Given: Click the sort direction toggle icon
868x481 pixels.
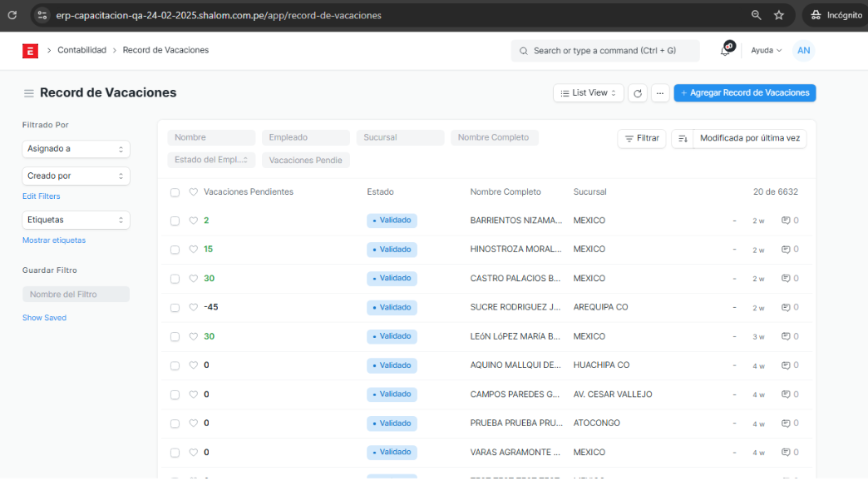Looking at the screenshot, I should coord(682,139).
